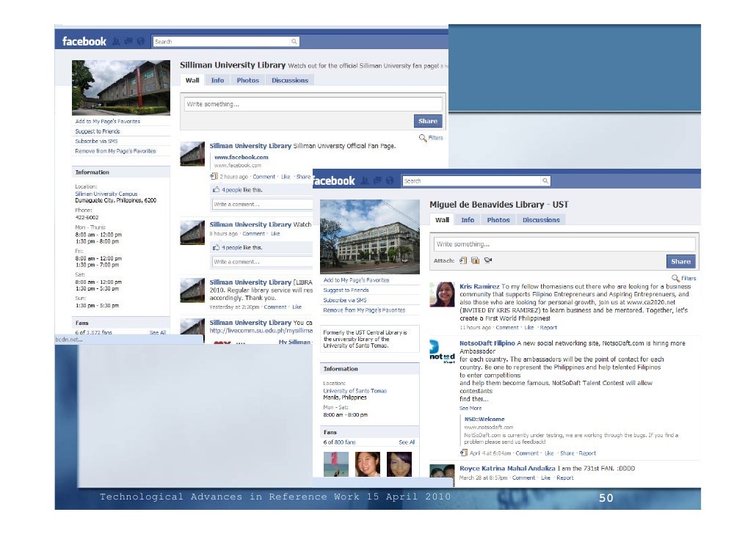Click 'Write something...' box on Silliman wall

click(x=313, y=104)
